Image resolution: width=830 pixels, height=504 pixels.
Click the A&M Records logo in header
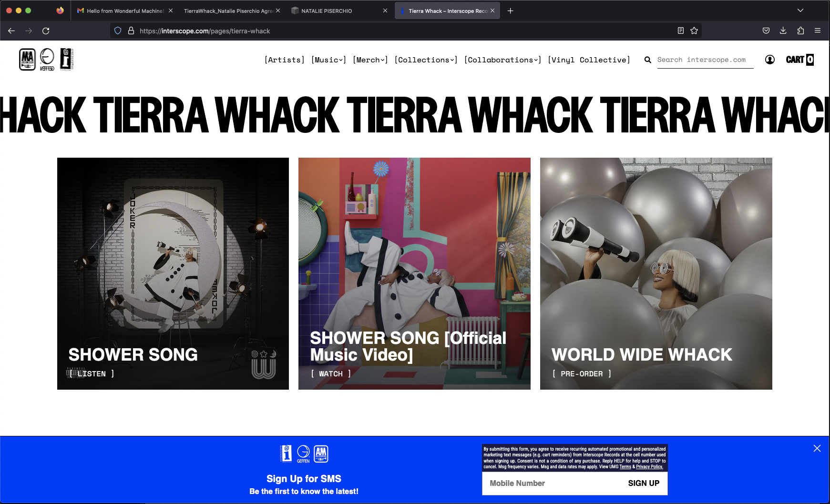27,60
